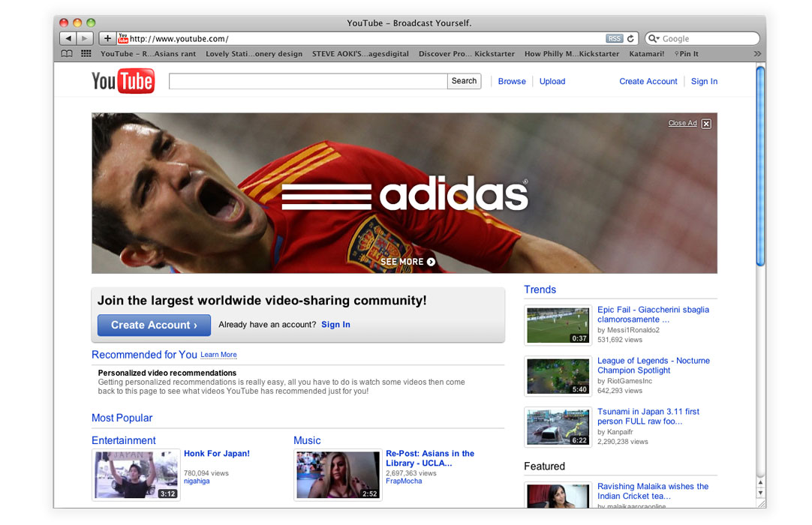The image size is (812, 525).
Task: Click the YouTube Search button
Action: coord(464,81)
